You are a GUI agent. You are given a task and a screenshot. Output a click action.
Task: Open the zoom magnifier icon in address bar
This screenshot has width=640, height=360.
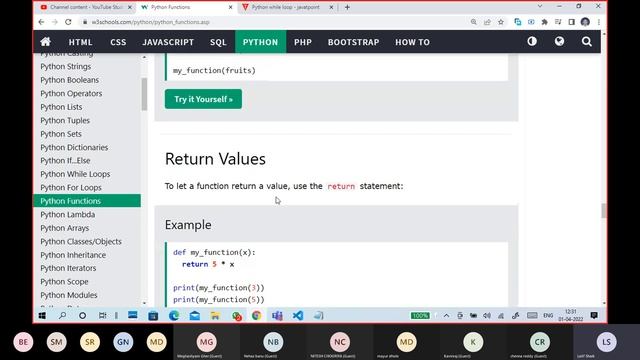click(473, 22)
